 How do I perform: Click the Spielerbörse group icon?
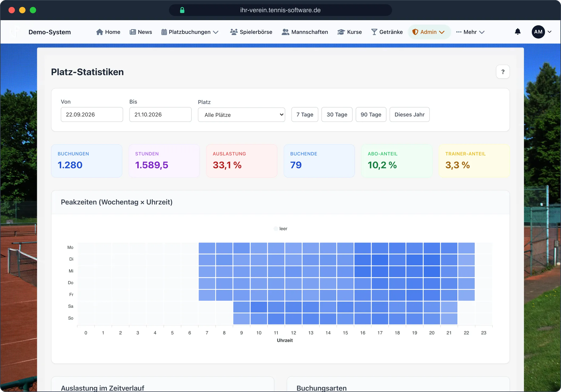(234, 32)
